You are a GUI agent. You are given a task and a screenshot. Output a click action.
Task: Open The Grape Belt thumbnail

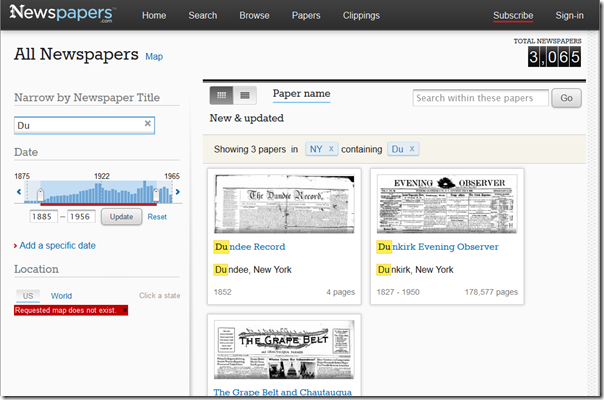[x=284, y=350]
